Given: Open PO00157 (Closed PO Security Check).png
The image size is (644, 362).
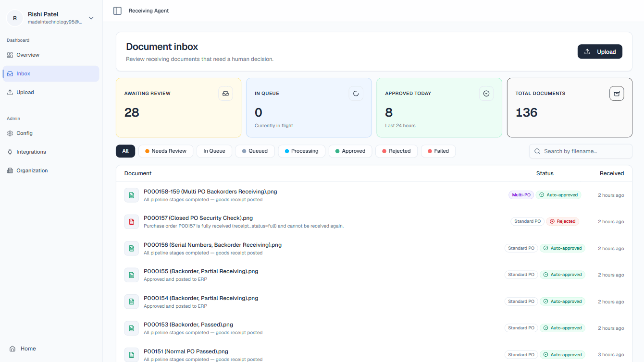Looking at the screenshot, I should point(198,218).
